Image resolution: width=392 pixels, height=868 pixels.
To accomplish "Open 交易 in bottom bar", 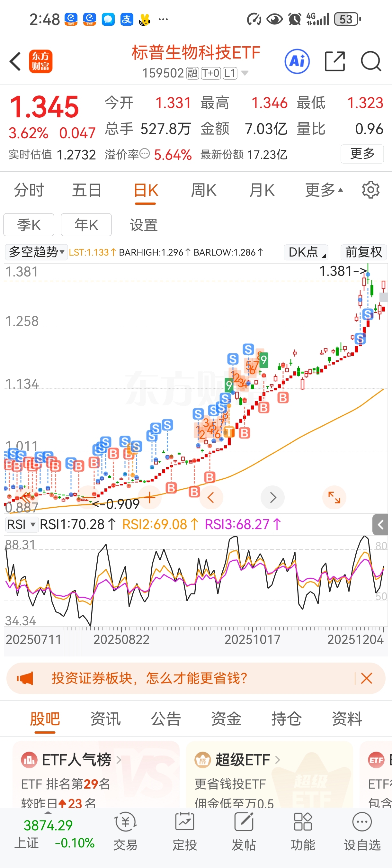I will point(125,836).
